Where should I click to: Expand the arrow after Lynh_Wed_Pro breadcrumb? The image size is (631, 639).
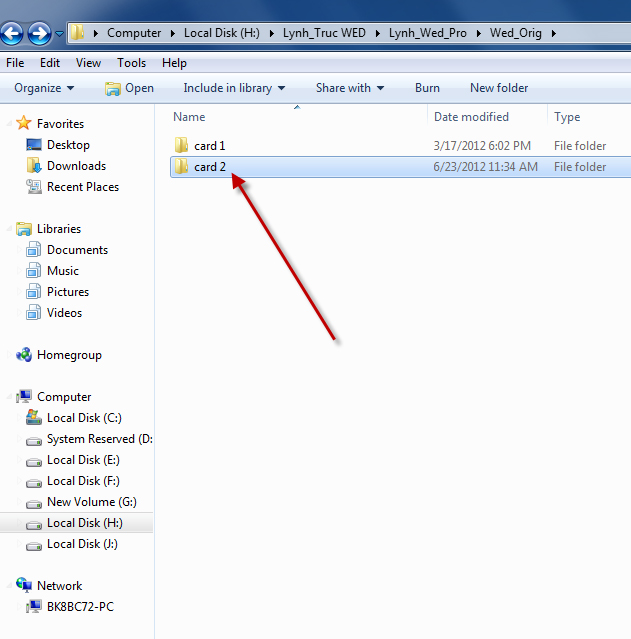point(479,33)
